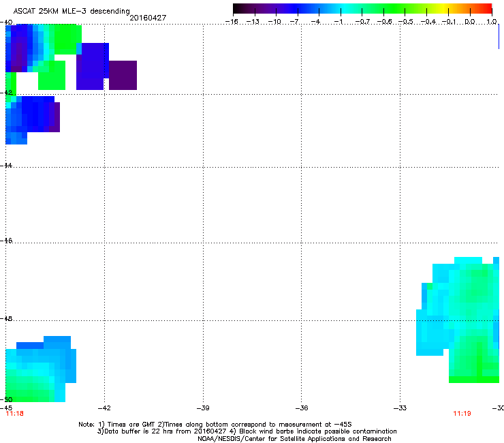
Task: Click the color bar label '-0.1'
Action: pos(449,22)
